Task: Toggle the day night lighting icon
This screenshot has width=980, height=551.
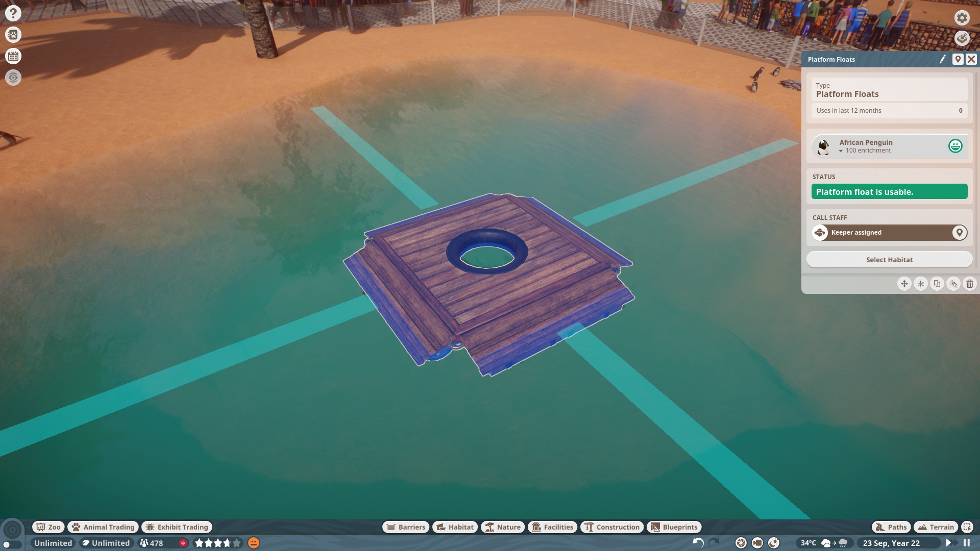Action: pos(774,543)
